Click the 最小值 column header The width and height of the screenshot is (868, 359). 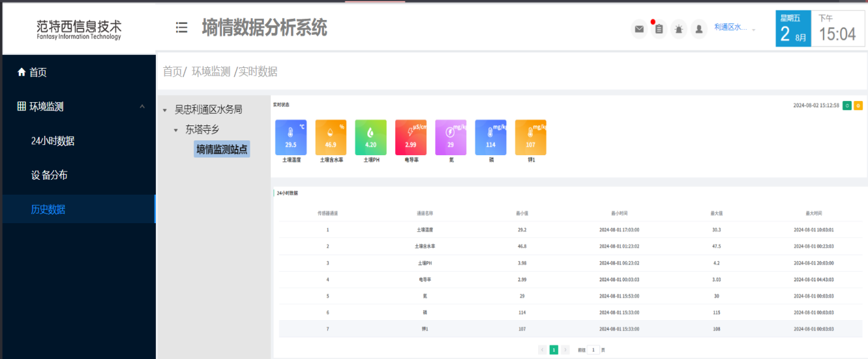point(522,213)
